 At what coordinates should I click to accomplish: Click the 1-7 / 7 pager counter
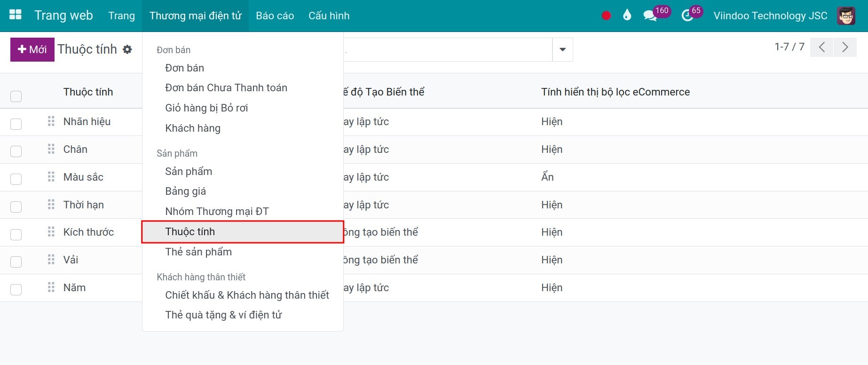tap(789, 47)
